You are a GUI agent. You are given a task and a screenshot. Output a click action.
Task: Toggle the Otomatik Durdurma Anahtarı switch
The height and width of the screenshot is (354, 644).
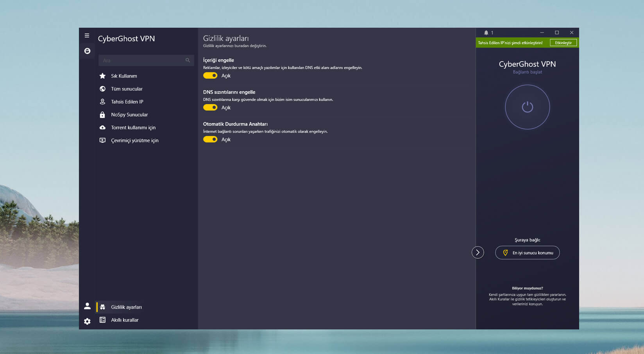[210, 139]
